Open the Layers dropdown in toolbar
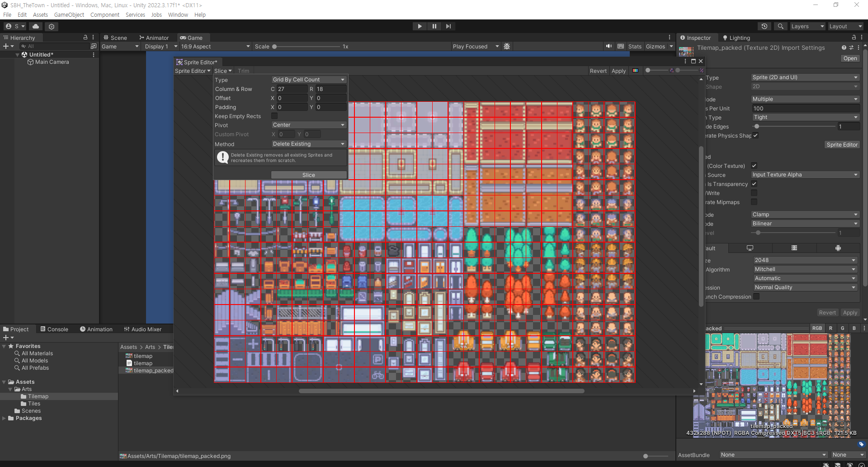 tap(807, 26)
